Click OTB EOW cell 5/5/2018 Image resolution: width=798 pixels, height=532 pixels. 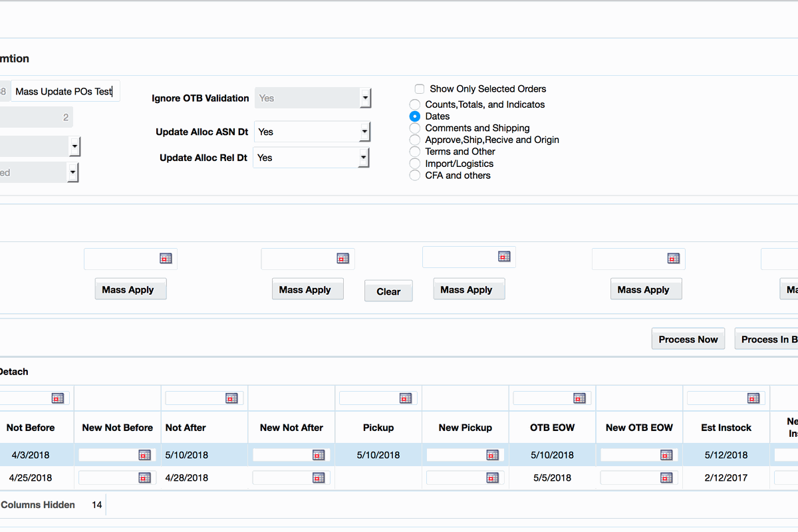point(553,477)
